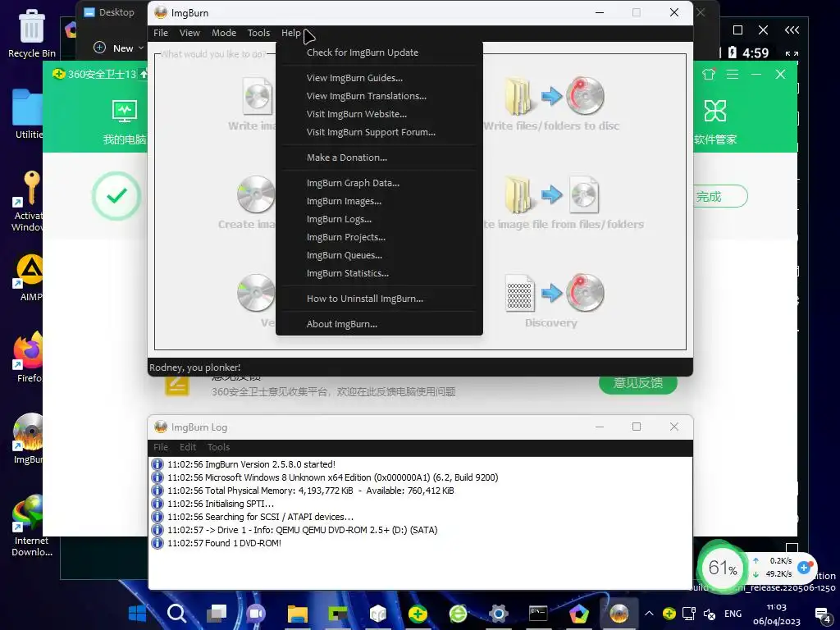The height and width of the screenshot is (630, 840).
Task: Open ImgBurn Images... entry
Action: tap(344, 201)
